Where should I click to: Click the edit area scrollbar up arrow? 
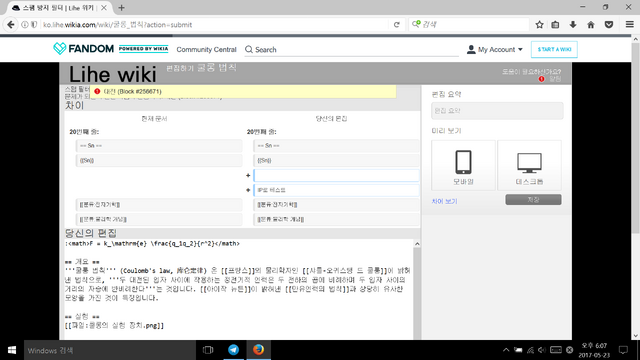coord(417,244)
